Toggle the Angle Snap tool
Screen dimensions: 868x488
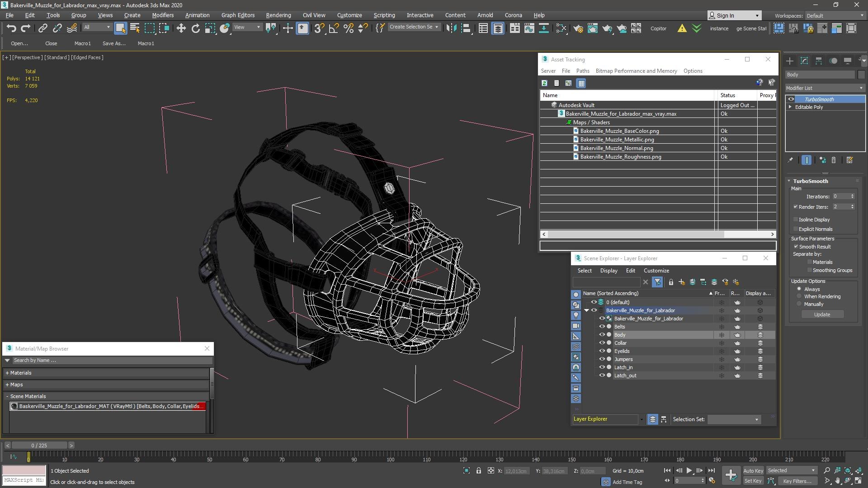(334, 28)
